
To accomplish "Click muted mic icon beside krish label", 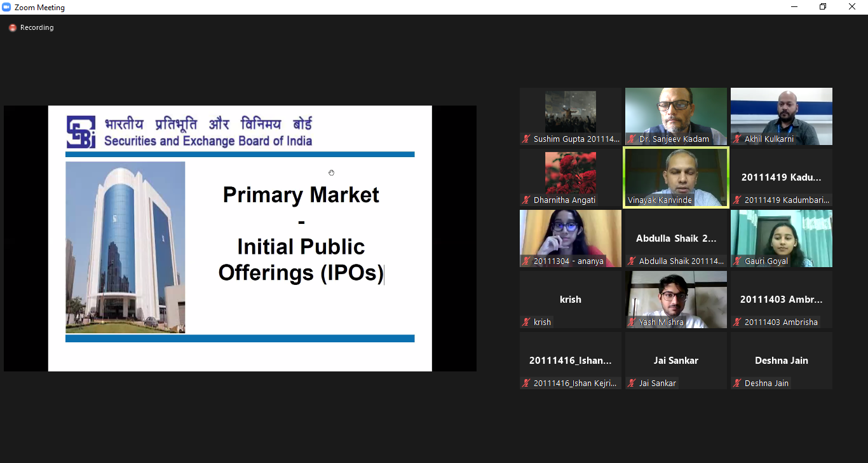I will point(526,322).
